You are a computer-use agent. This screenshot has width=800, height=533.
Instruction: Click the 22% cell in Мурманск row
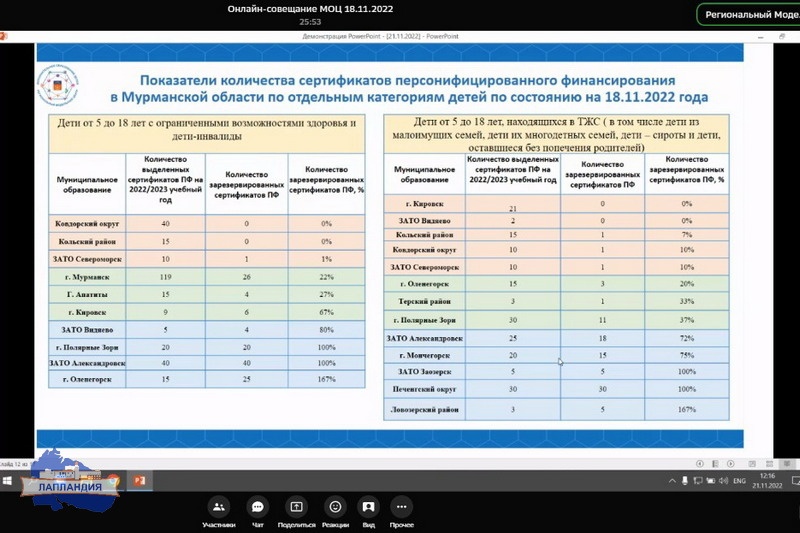coord(327,277)
